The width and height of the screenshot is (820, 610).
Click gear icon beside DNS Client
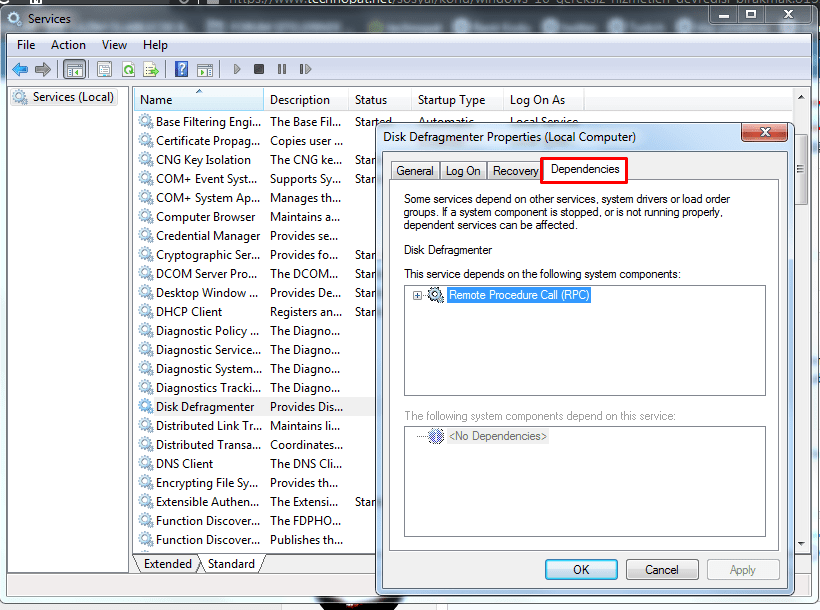pyautogui.click(x=146, y=464)
